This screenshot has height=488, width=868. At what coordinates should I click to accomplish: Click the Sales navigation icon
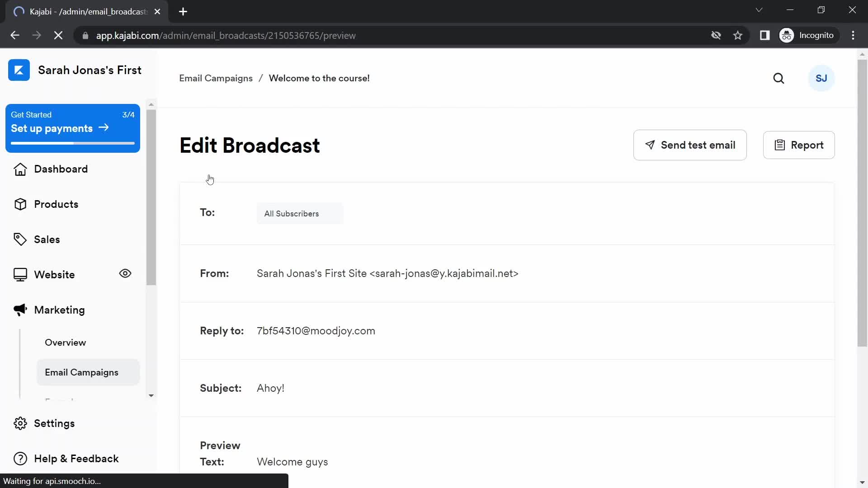click(20, 239)
